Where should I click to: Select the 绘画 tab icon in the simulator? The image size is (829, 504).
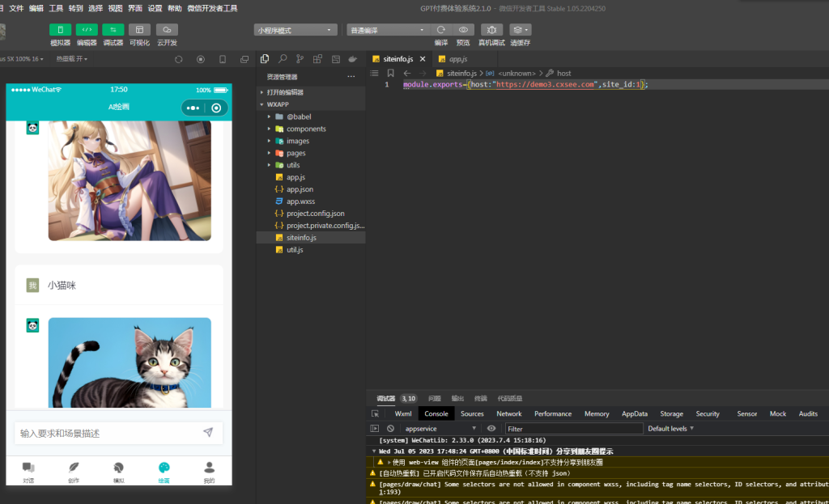164,469
